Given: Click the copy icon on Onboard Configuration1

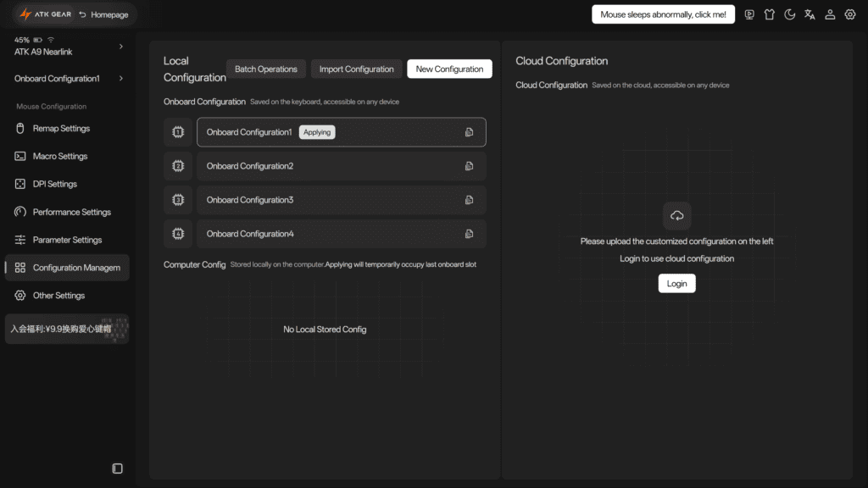Looking at the screenshot, I should click(469, 132).
